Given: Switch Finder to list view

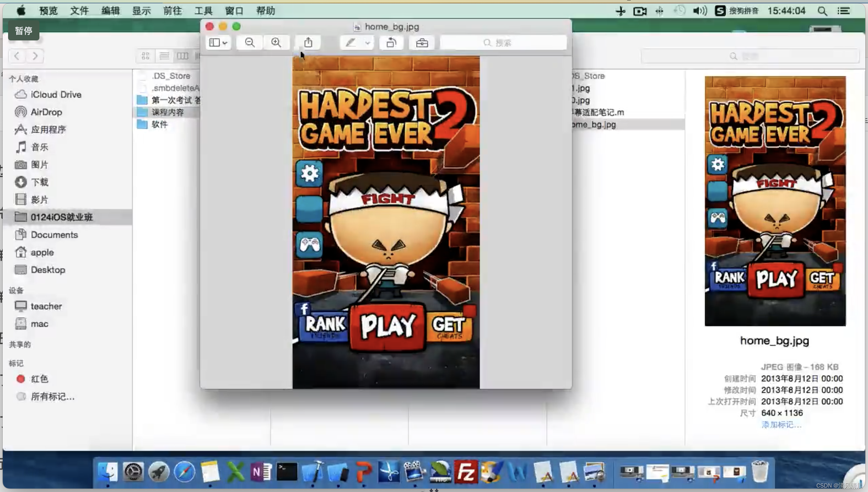Looking at the screenshot, I should point(164,56).
